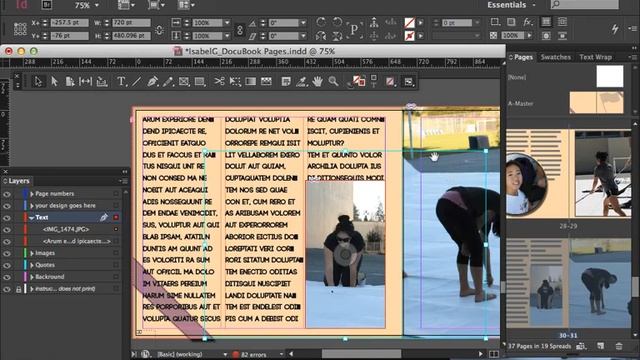Collapse the Text layer

[31, 218]
